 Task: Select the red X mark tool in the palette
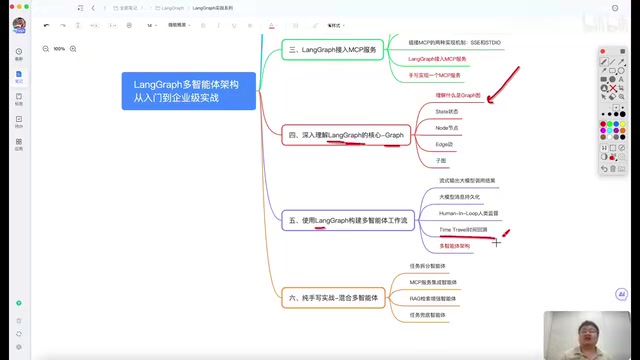pos(613,88)
